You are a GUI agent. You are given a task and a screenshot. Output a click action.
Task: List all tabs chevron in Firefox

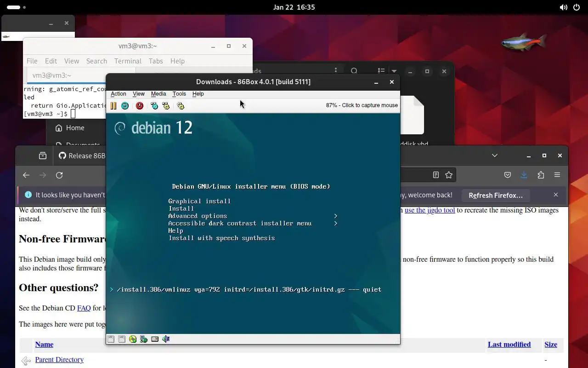pos(495,155)
